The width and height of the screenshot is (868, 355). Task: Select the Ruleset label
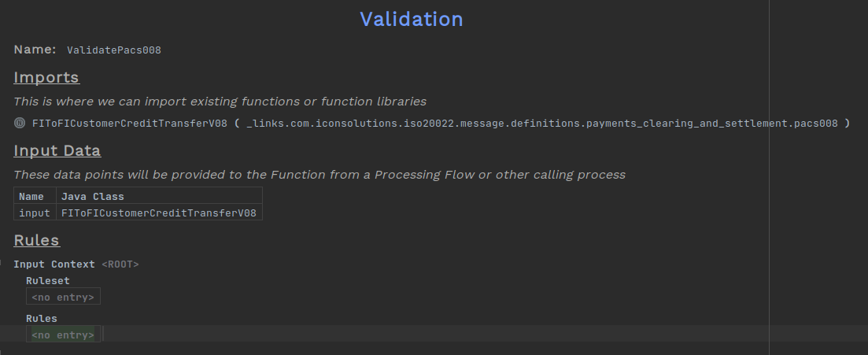click(x=47, y=280)
